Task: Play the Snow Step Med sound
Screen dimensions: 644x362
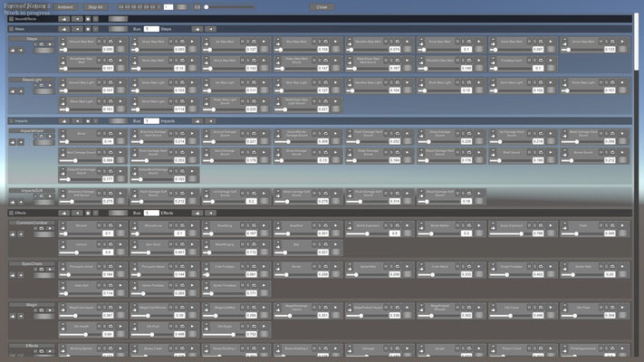Action: tap(622, 42)
